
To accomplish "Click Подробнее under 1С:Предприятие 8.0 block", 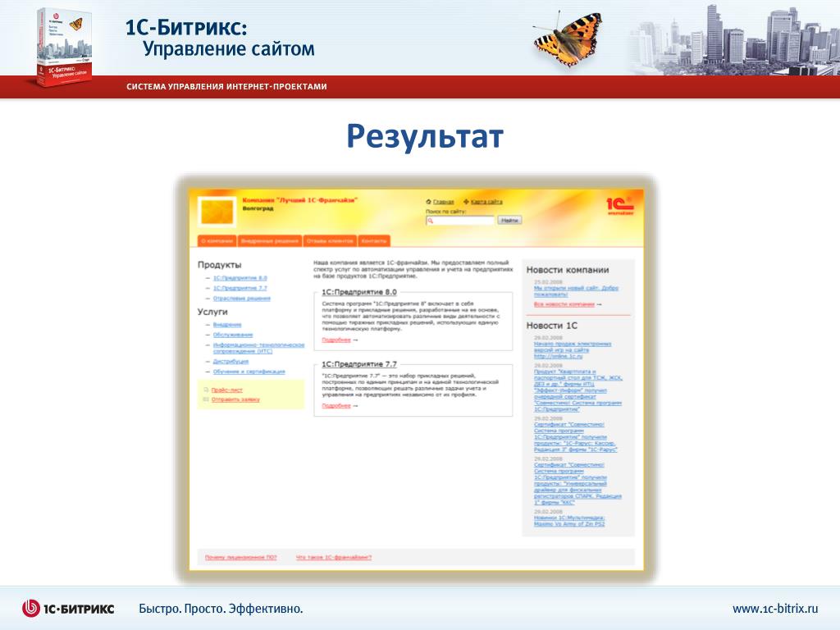I will 336,340.
